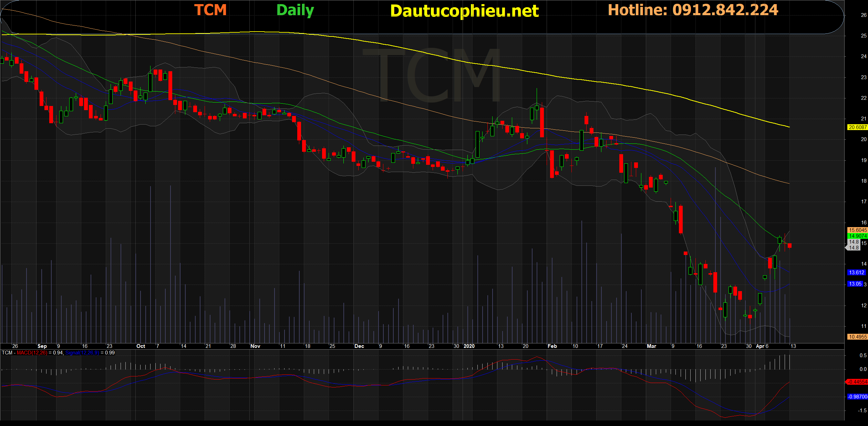
Task: Select the Oct marker on date axis
Action: pos(141,346)
